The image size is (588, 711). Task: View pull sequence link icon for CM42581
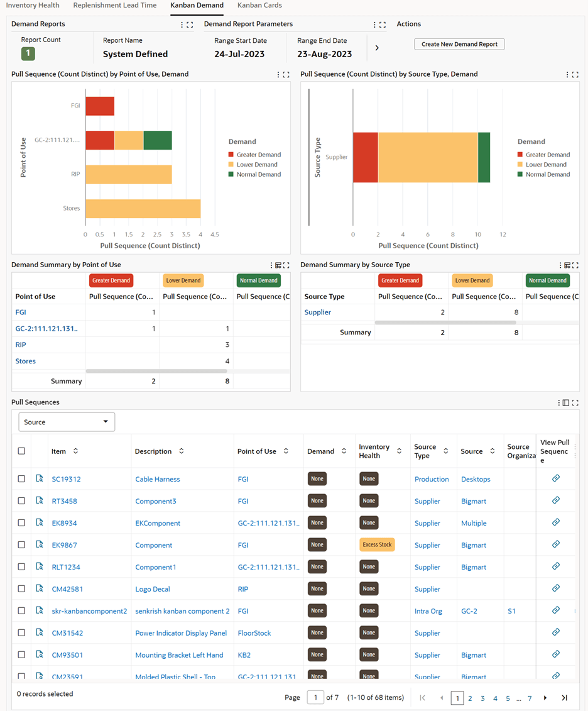[556, 588]
